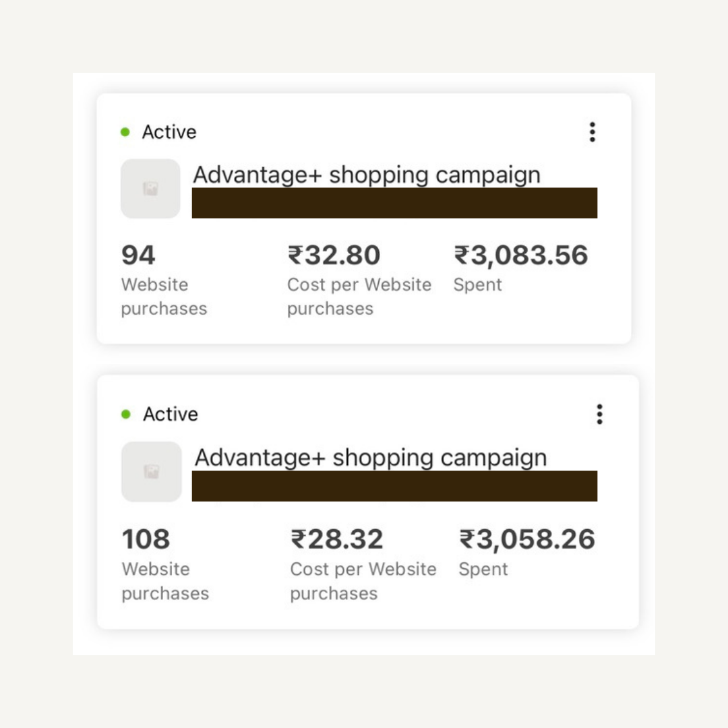Screen dimensions: 728x728
Task: Click redacted name bar in first campaign
Action: tap(394, 203)
